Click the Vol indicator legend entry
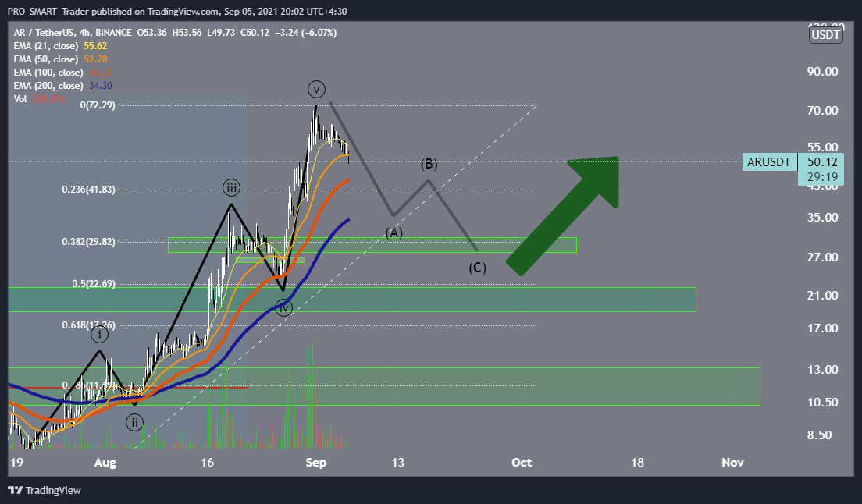Image resolution: width=862 pixels, height=504 pixels. click(x=40, y=99)
